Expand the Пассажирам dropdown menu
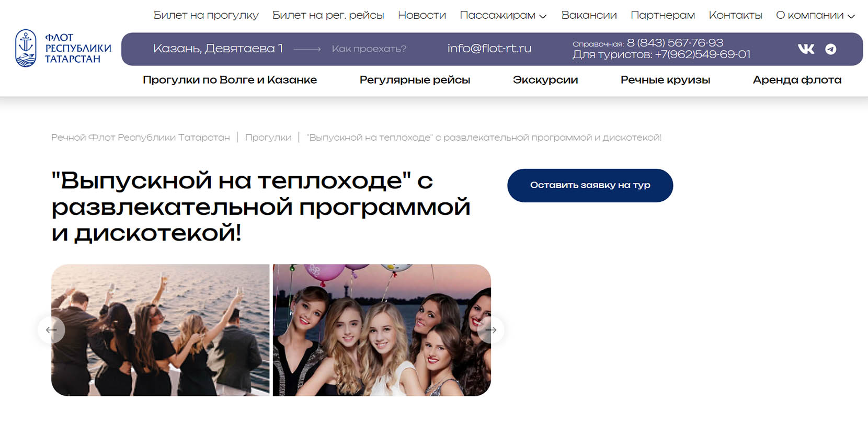Viewport: 868px width, 434px height. 503,16
